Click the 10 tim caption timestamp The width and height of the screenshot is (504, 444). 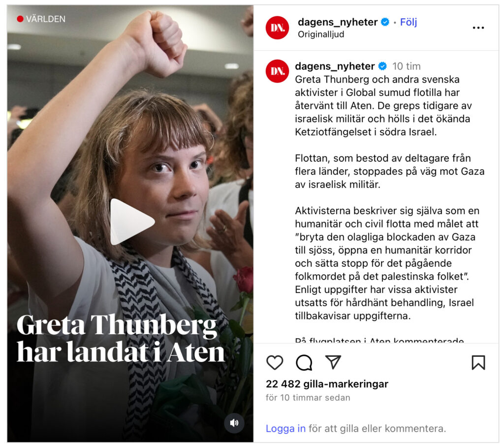(406, 66)
